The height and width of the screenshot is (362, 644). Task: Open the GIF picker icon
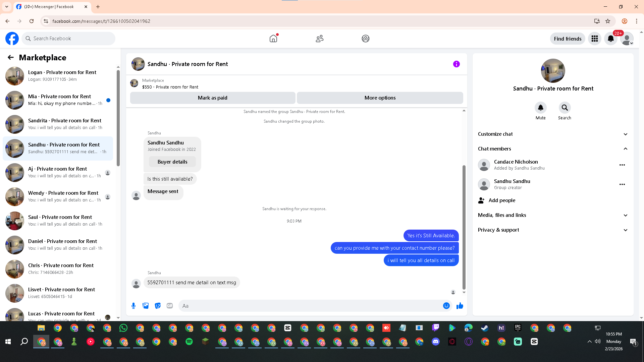[170, 306]
